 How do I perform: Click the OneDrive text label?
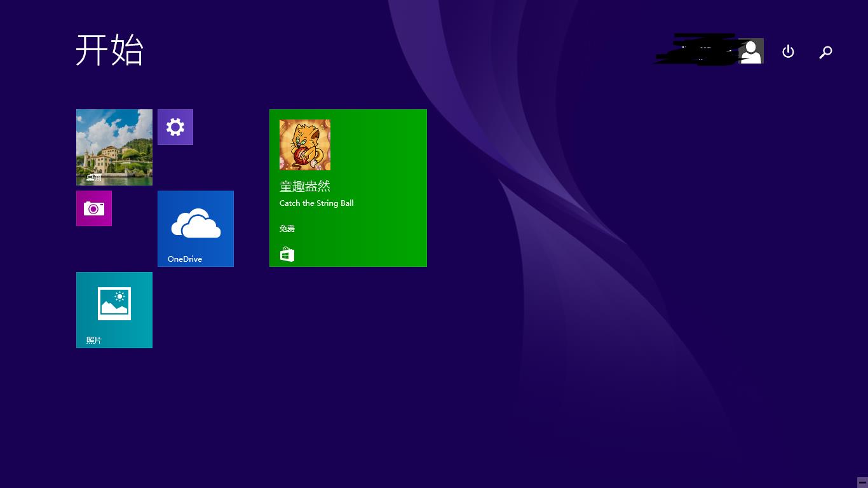(x=185, y=259)
